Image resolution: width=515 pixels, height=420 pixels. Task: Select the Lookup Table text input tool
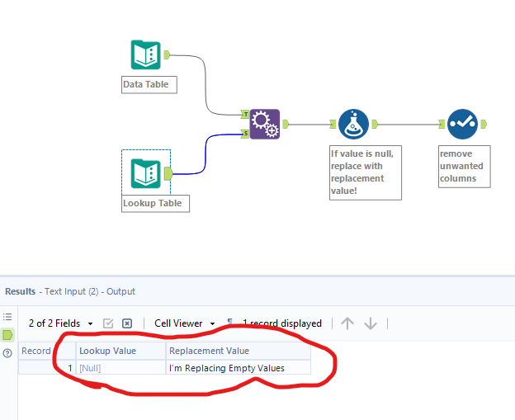pyautogui.click(x=146, y=174)
